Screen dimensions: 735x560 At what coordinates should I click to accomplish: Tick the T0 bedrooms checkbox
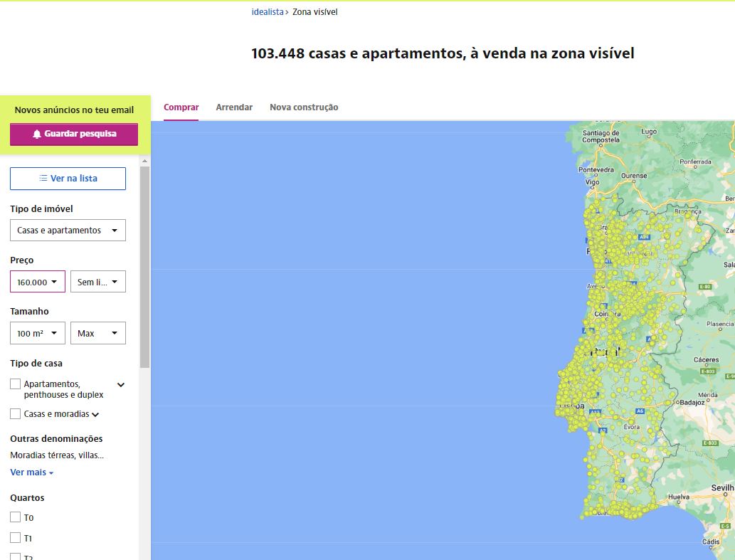(x=16, y=517)
